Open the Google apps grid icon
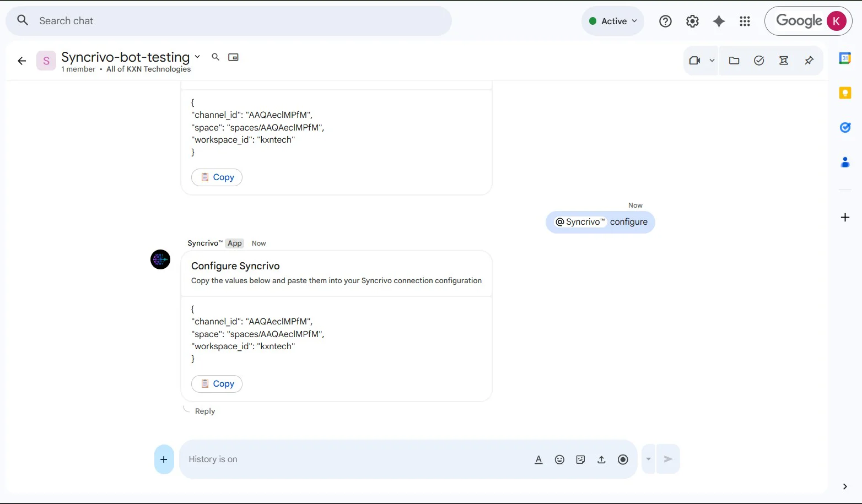Screen dimensions: 862x504 point(745,21)
